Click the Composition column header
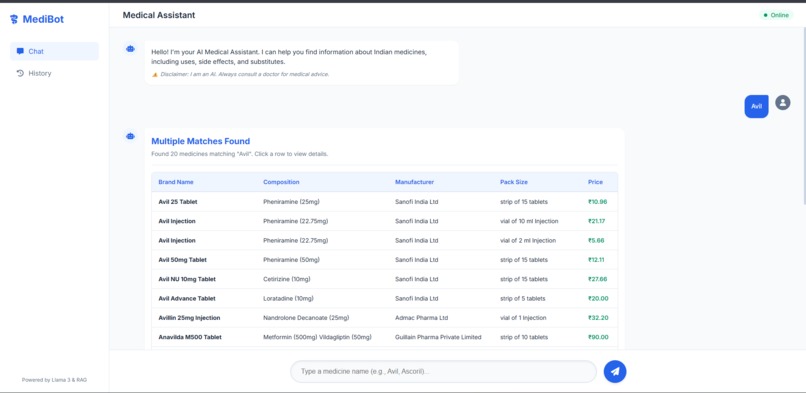Screen dimensions: 806x393 tap(281, 182)
